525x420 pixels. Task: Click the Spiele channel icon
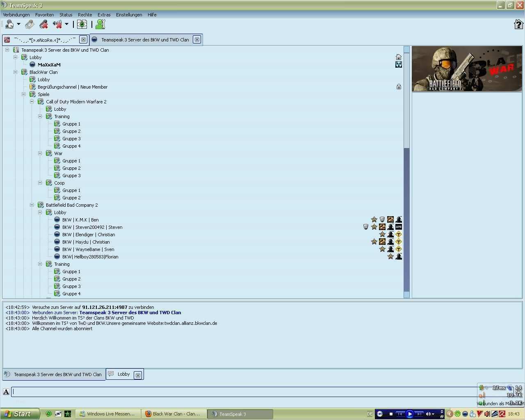[32, 94]
